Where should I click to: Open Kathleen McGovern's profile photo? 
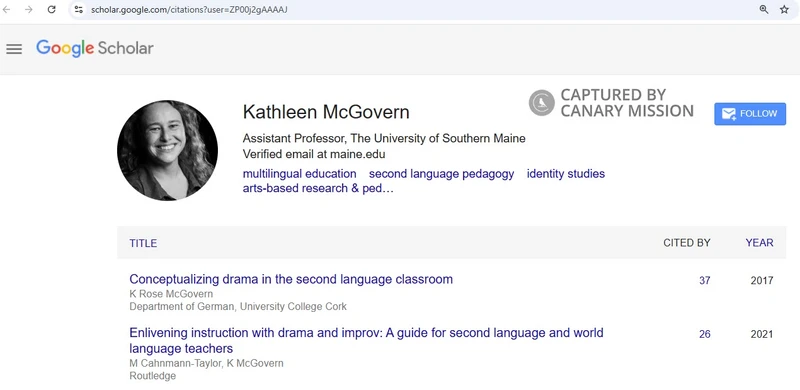[167, 150]
